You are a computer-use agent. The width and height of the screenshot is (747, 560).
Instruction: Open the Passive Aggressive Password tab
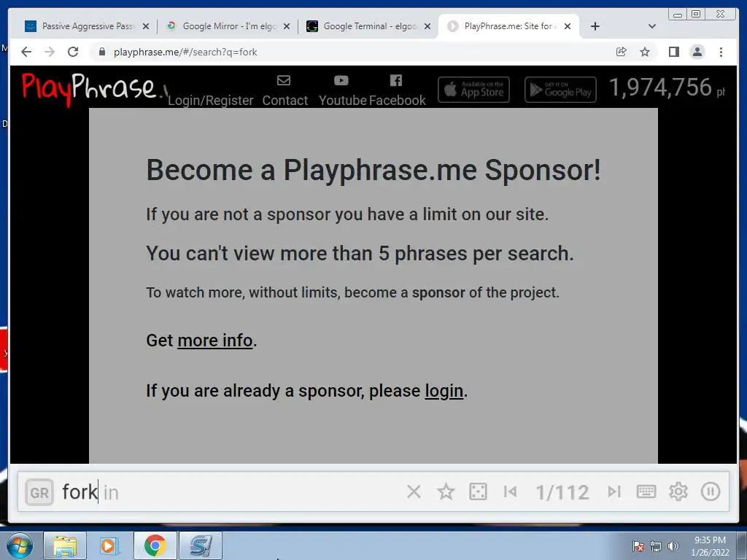click(88, 26)
